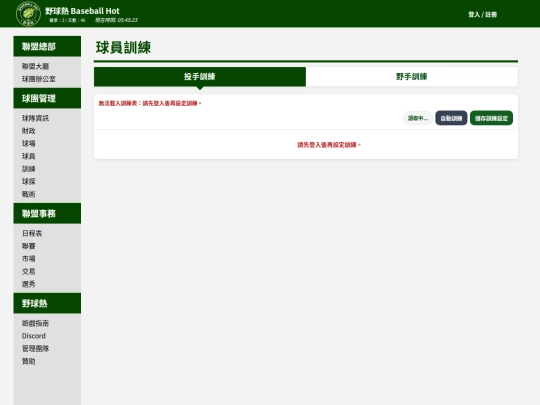Click the red 無法載入訓練表 error message
Viewport: 540px width, 405px height.
[x=150, y=103]
